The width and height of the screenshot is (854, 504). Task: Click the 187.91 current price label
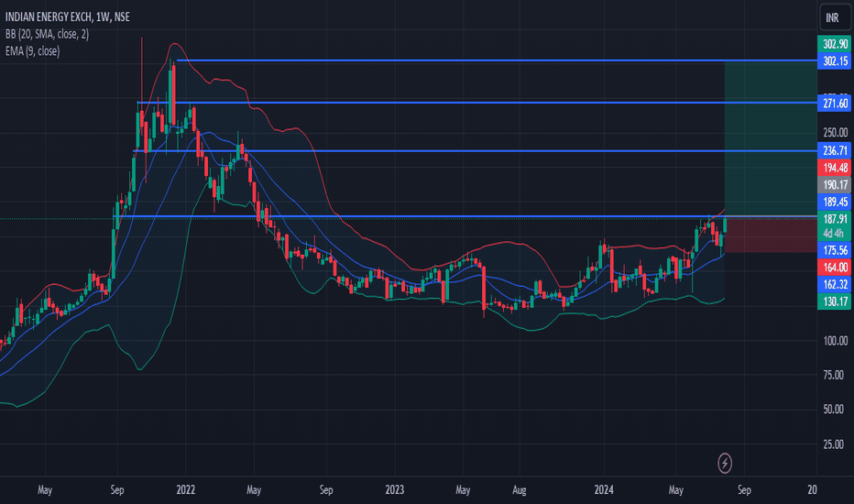[835, 219]
